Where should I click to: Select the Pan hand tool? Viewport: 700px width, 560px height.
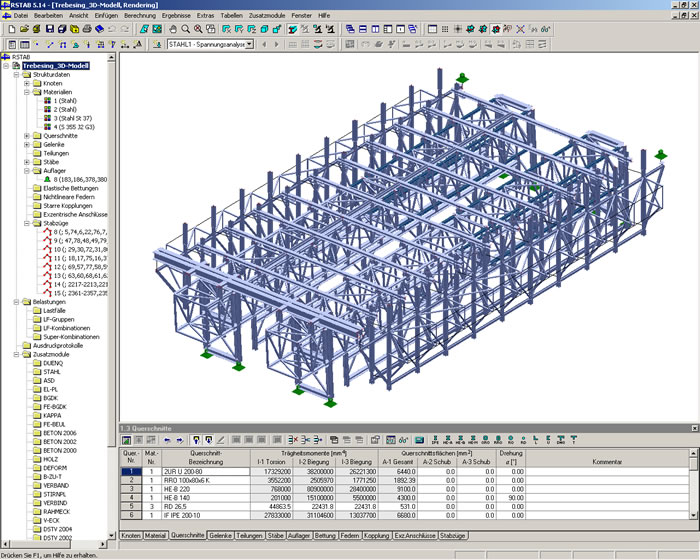click(x=173, y=29)
